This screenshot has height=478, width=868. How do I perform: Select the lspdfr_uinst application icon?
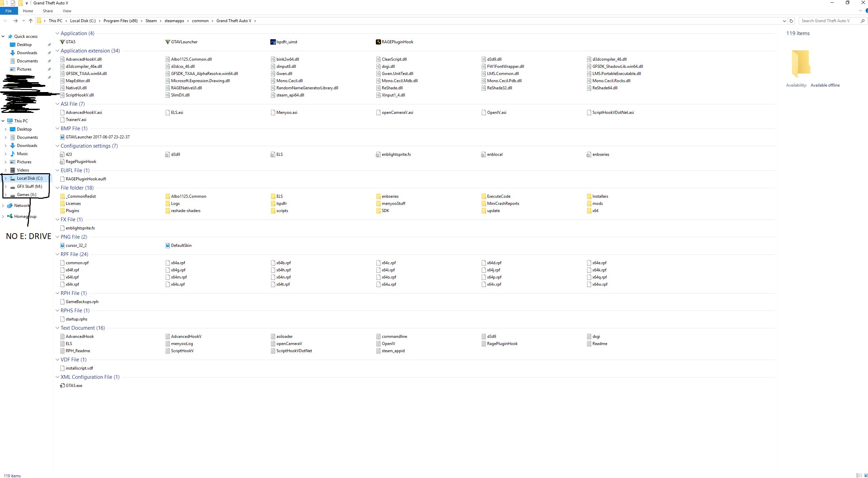(x=273, y=42)
